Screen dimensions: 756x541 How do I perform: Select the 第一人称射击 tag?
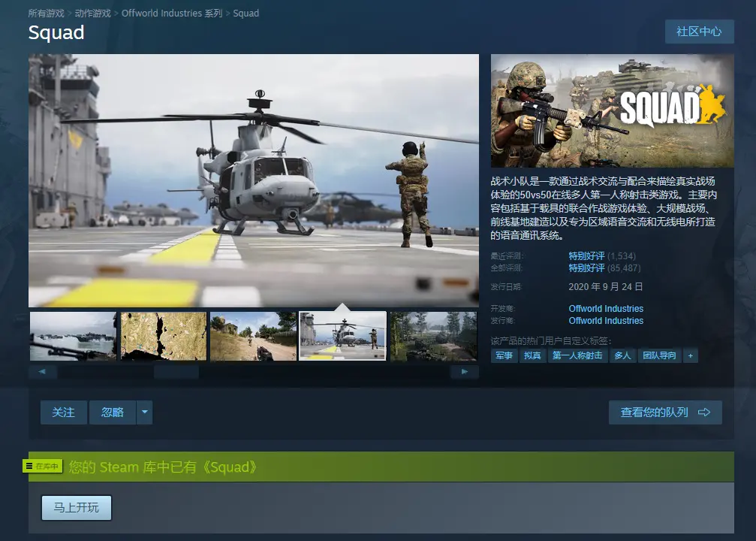[577, 355]
